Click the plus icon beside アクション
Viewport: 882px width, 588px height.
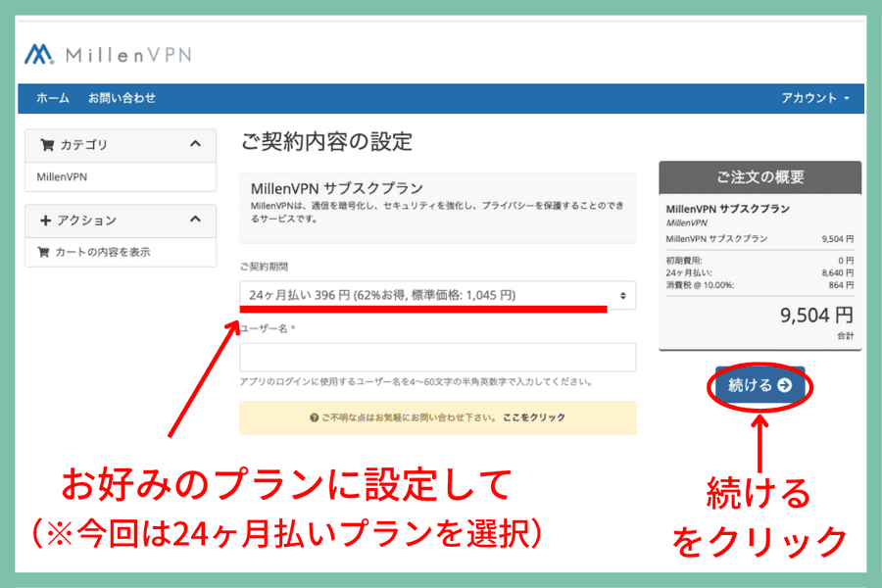pos(45,220)
